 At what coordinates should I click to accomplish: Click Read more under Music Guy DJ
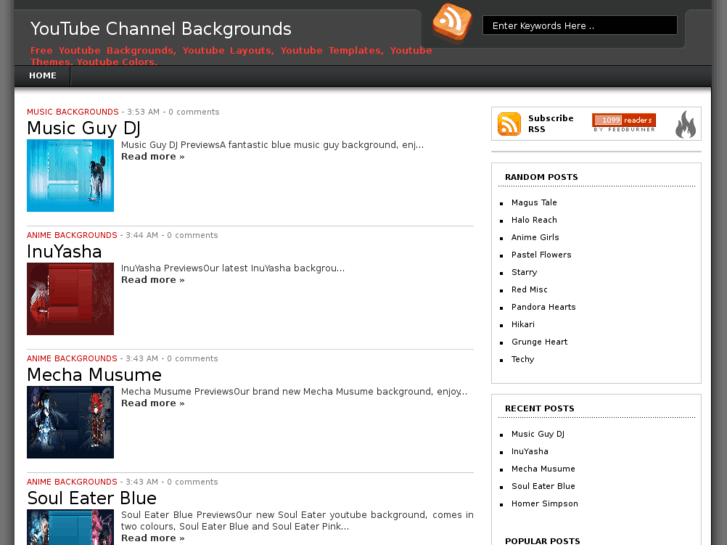coord(153,157)
